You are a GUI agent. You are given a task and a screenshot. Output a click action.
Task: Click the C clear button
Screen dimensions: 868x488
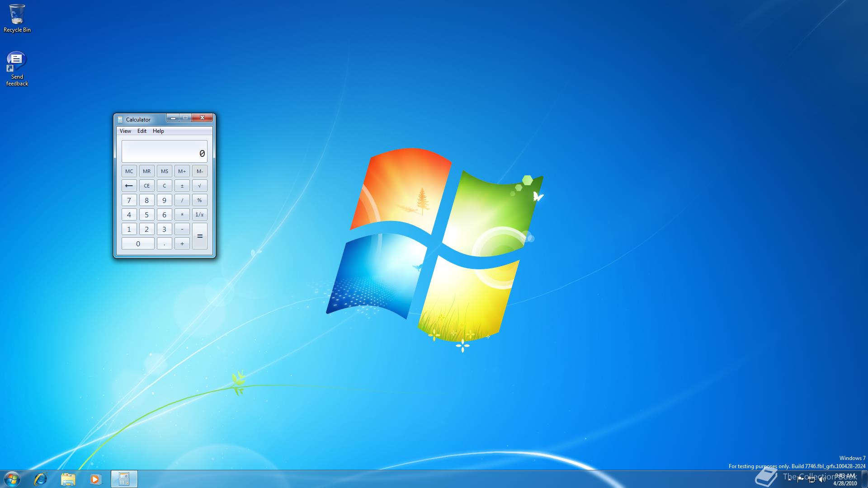[x=164, y=186]
